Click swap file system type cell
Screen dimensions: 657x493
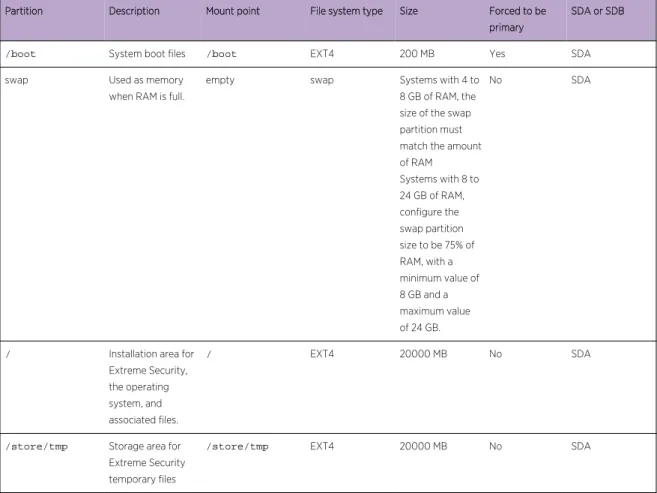322,80
